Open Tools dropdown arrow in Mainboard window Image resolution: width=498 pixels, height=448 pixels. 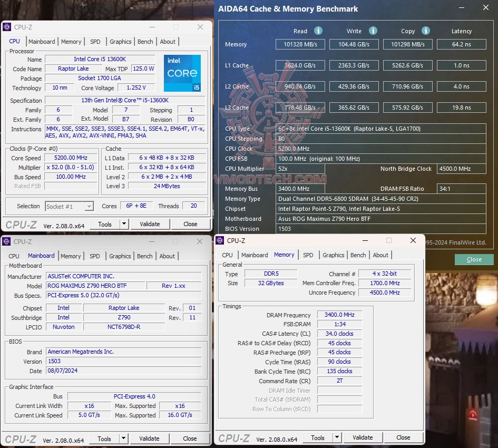tap(123, 439)
